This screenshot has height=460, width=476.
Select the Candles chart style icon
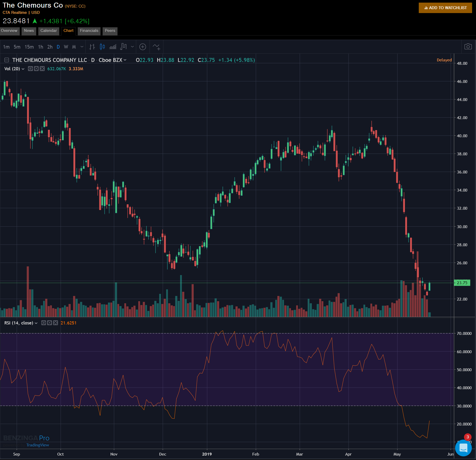pos(102,47)
